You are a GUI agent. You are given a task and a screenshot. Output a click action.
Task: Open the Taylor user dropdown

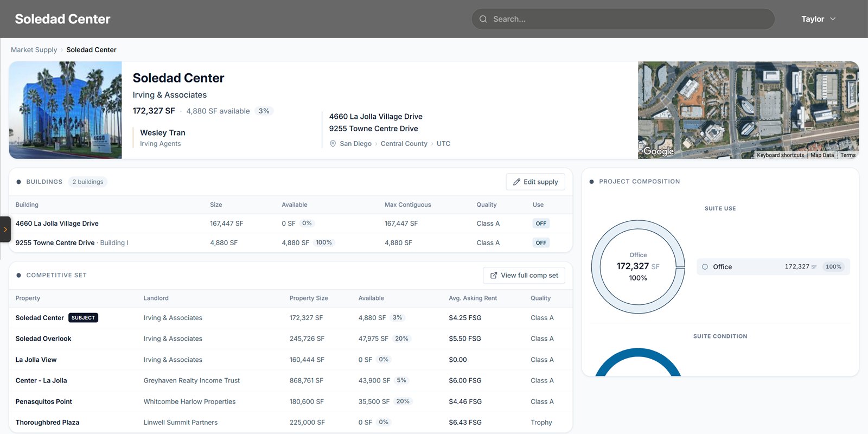pos(819,19)
